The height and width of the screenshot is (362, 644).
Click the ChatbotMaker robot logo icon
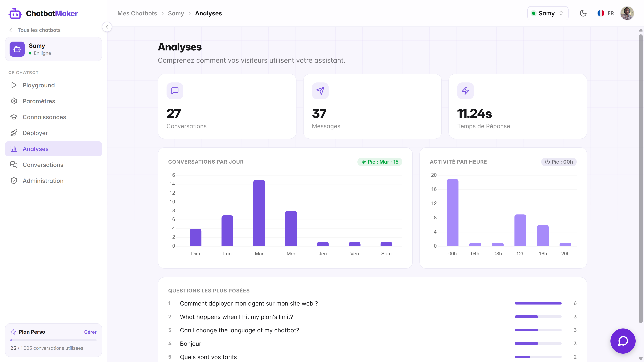click(15, 13)
